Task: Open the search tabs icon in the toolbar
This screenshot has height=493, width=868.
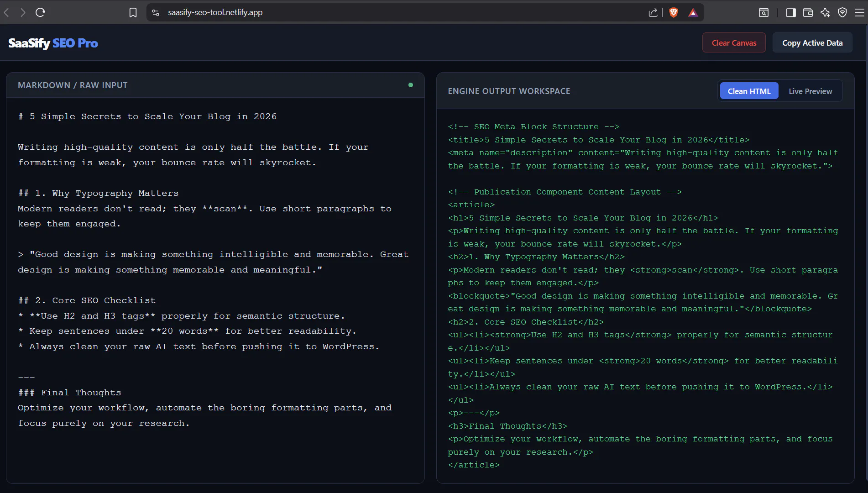Action: coord(763,12)
